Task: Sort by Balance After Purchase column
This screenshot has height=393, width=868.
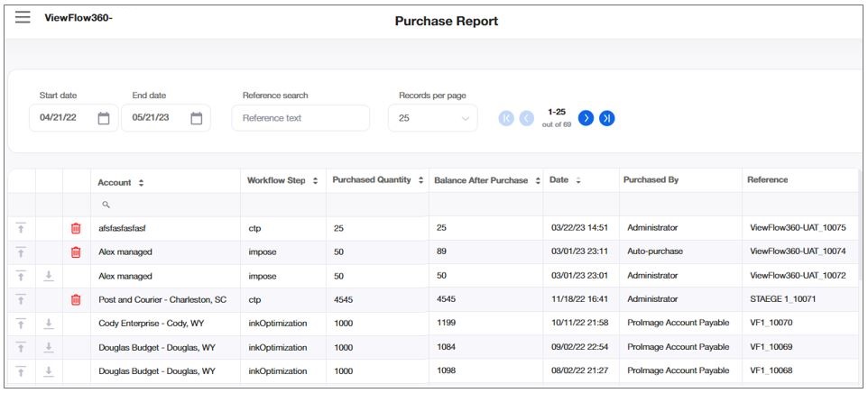Action: pos(538,181)
